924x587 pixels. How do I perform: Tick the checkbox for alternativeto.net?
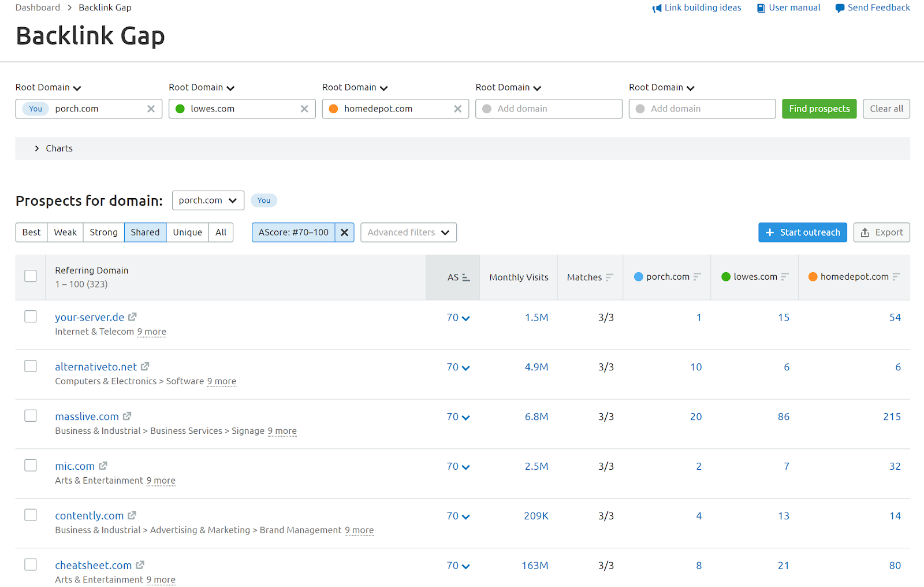pos(31,366)
